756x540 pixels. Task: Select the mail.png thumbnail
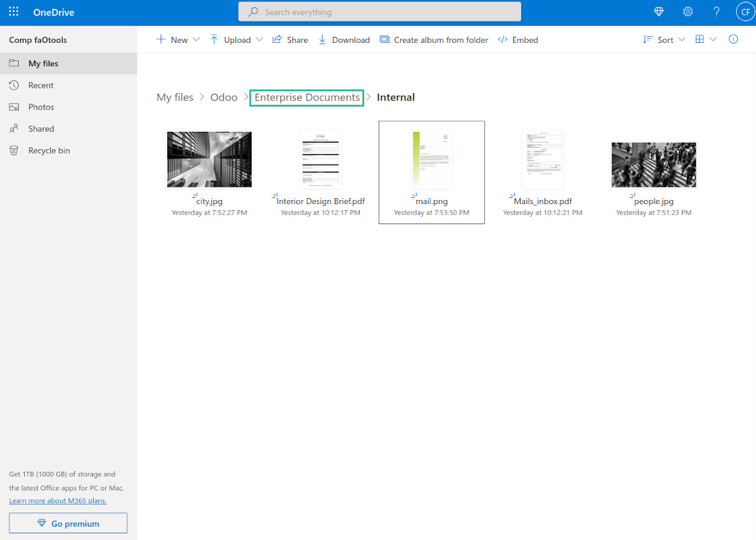point(432,159)
